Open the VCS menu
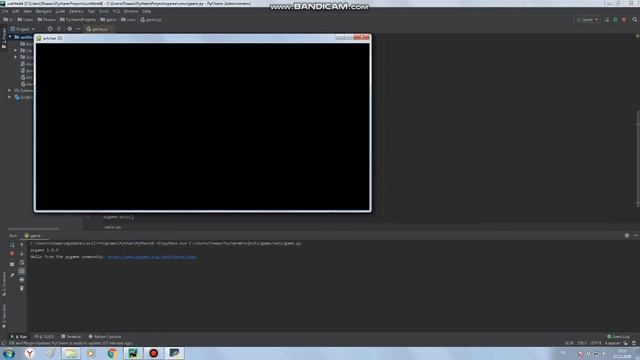This screenshot has height=360, width=640. tap(116, 11)
